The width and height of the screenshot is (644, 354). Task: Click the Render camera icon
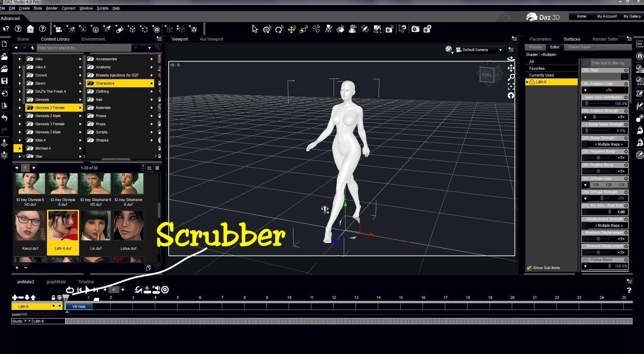pyautogui.click(x=415, y=29)
